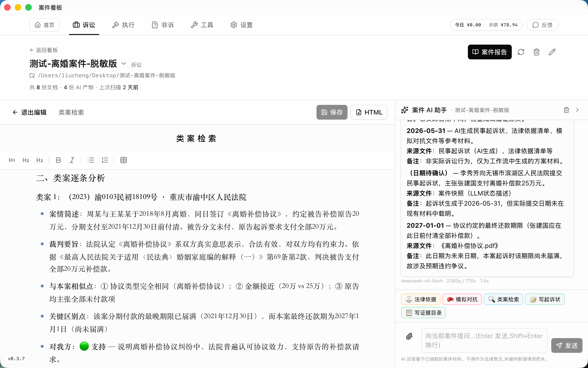This screenshot has height=368, width=588.
Task: Send the message with 发送 button
Action: [567, 345]
